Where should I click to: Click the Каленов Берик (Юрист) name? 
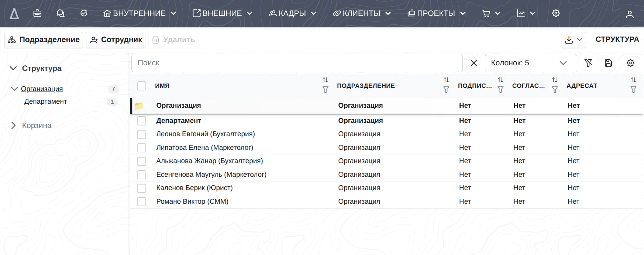click(194, 188)
